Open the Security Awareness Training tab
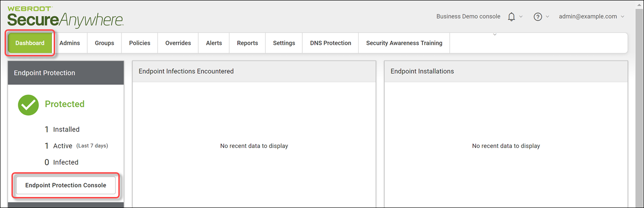 pos(404,43)
